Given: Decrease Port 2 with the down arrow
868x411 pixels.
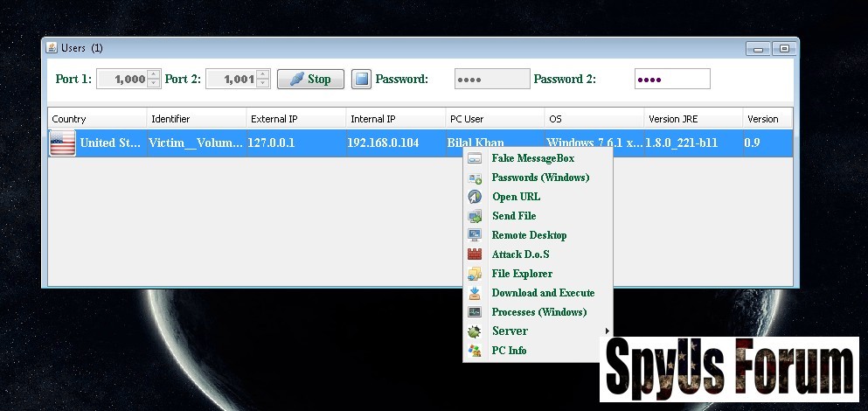Looking at the screenshot, I should click(263, 84).
